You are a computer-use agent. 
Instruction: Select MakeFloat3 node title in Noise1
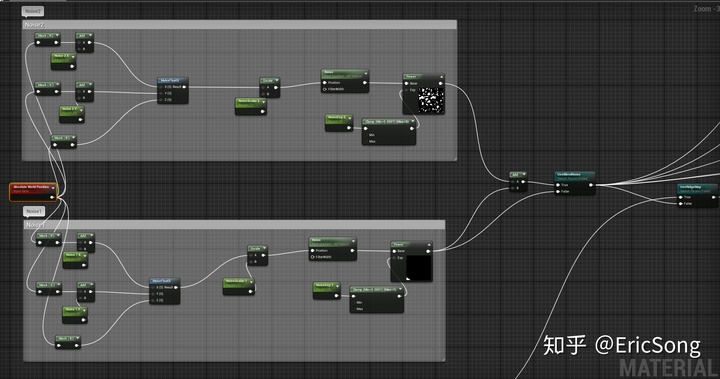[x=161, y=281]
